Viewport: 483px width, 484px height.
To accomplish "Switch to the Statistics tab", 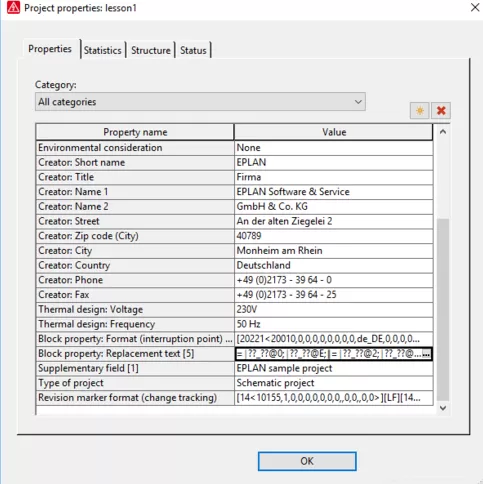I will pos(103,50).
